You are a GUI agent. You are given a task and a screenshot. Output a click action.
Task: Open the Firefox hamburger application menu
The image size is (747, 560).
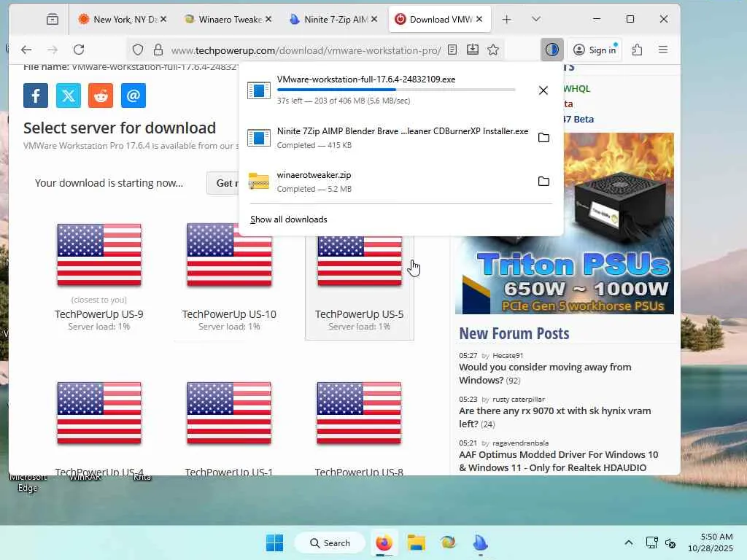[x=662, y=50]
